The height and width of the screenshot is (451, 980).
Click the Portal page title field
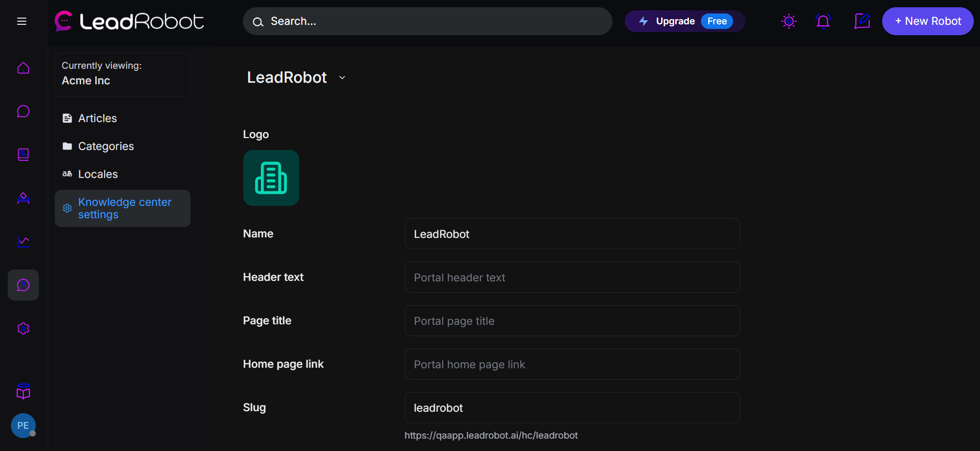click(x=573, y=321)
